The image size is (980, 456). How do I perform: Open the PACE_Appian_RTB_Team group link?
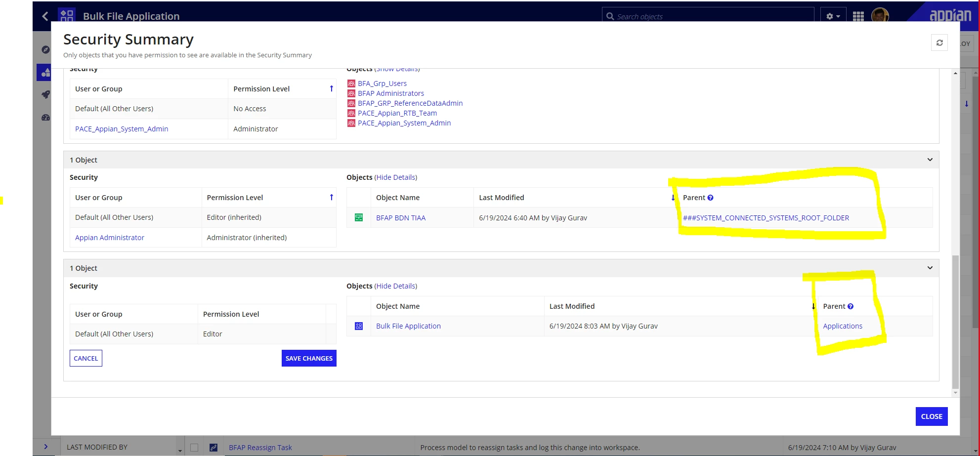[x=397, y=113]
